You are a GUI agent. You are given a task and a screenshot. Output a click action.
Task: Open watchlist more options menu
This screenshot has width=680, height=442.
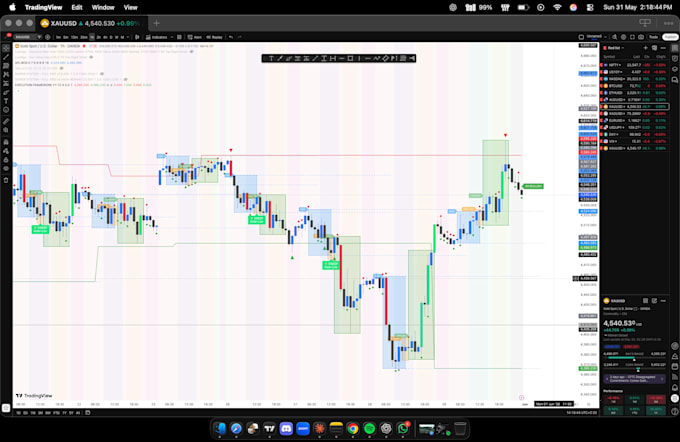click(x=663, y=48)
